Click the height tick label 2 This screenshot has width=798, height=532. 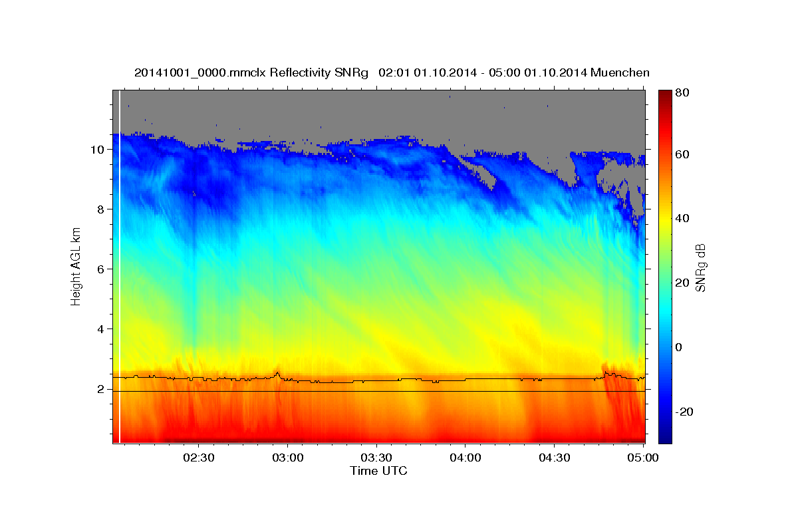(x=101, y=389)
